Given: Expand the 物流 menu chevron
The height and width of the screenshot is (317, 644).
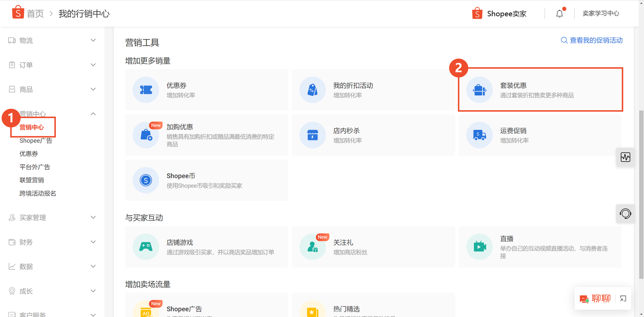Looking at the screenshot, I should pyautogui.click(x=93, y=40).
